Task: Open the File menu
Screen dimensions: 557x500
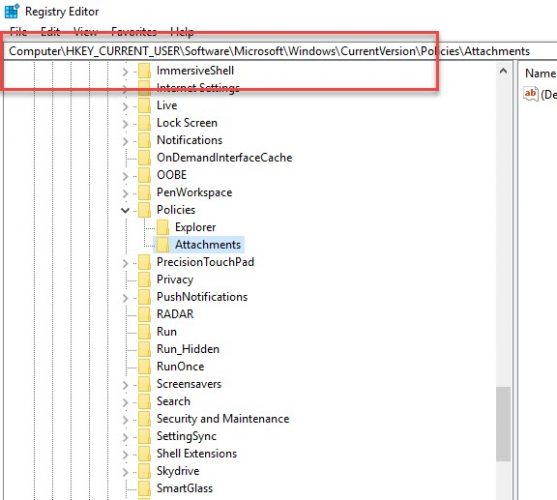Action: tap(18, 32)
